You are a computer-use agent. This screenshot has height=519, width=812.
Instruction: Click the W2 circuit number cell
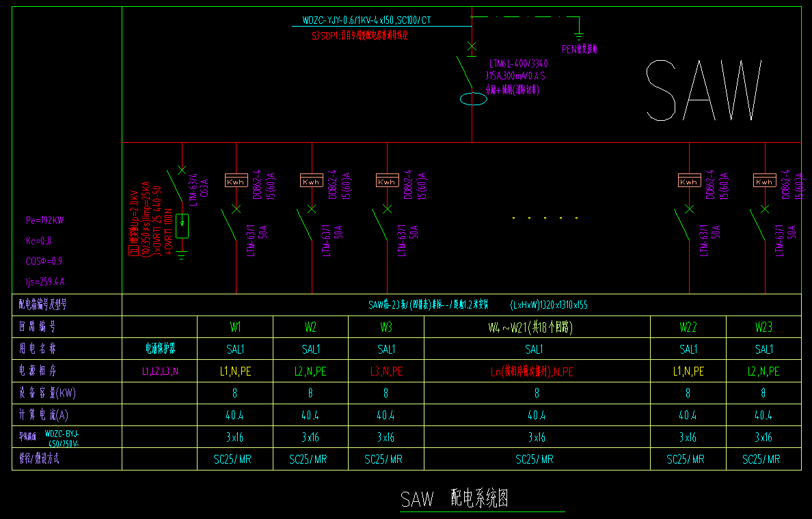[310, 327]
